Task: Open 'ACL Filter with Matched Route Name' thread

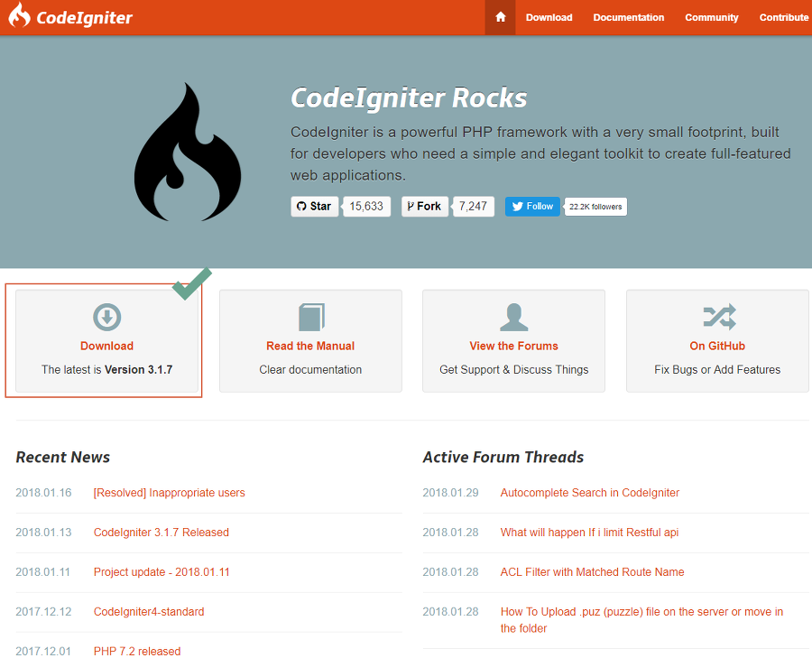Action: point(592,572)
